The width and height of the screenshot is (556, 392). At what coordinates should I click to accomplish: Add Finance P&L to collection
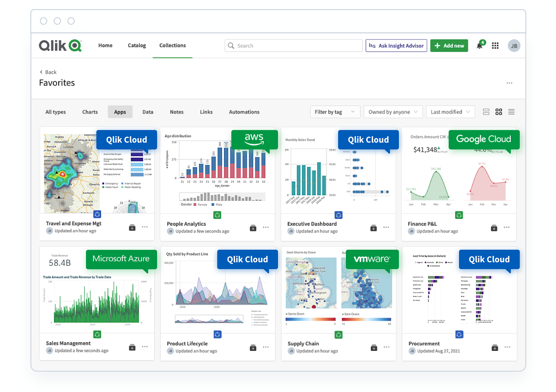click(494, 228)
